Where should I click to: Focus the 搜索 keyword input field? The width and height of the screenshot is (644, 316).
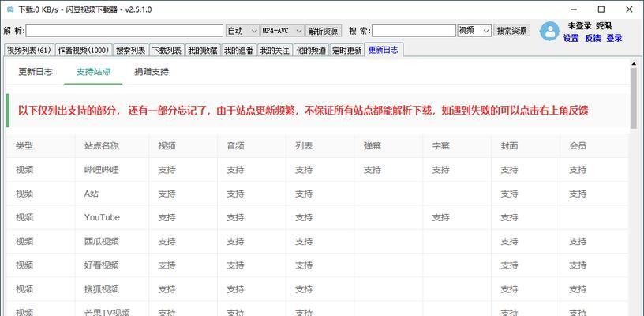(x=414, y=31)
